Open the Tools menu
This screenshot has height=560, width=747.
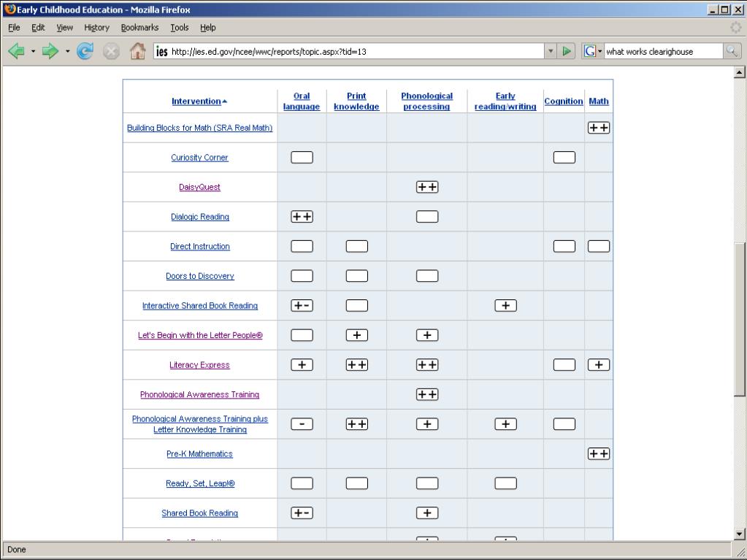point(180,28)
